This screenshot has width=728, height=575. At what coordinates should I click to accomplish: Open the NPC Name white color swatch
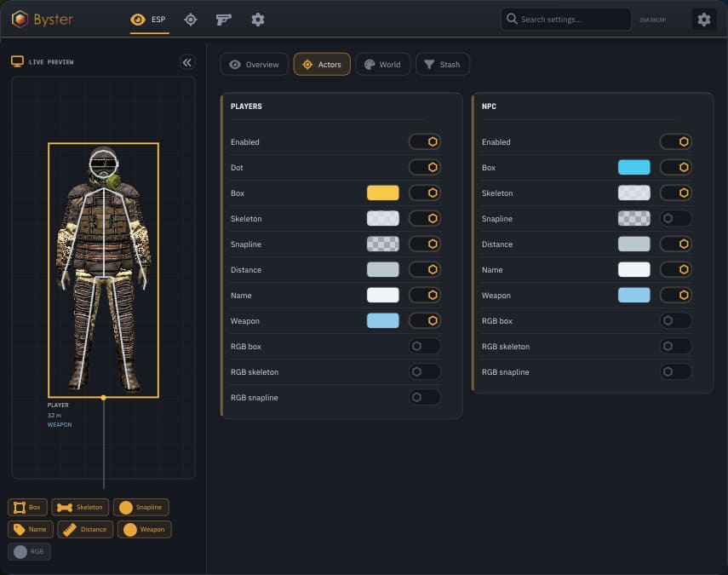click(633, 269)
